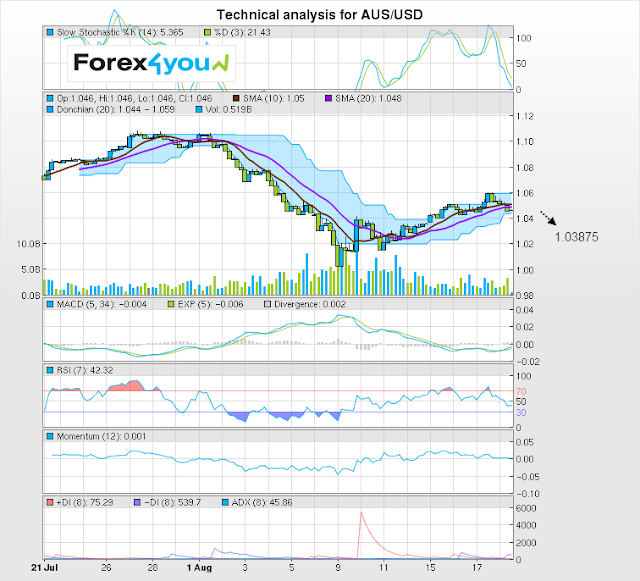The width and height of the screenshot is (640, 581).
Task: Click the 4000 value on the ADX axis
Action: pyautogui.click(x=526, y=525)
